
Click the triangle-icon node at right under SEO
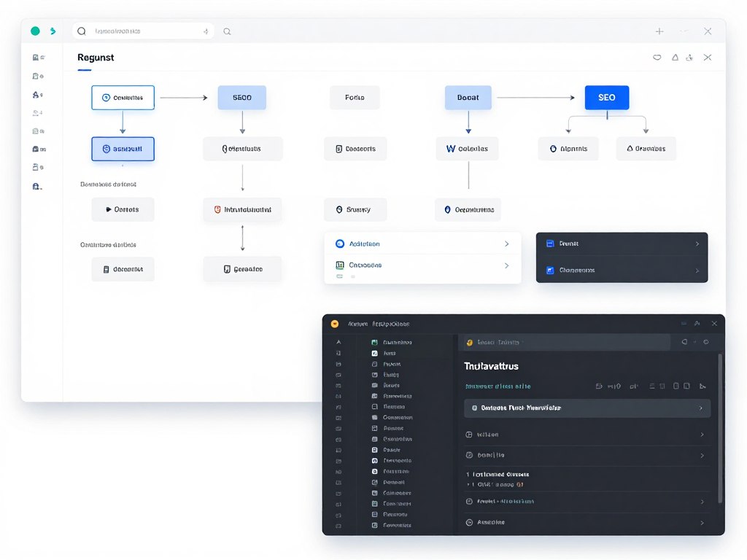point(646,149)
